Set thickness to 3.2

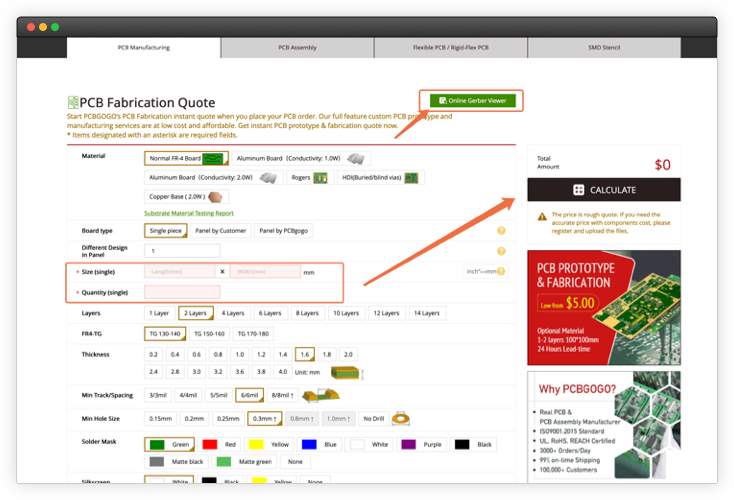(218, 372)
